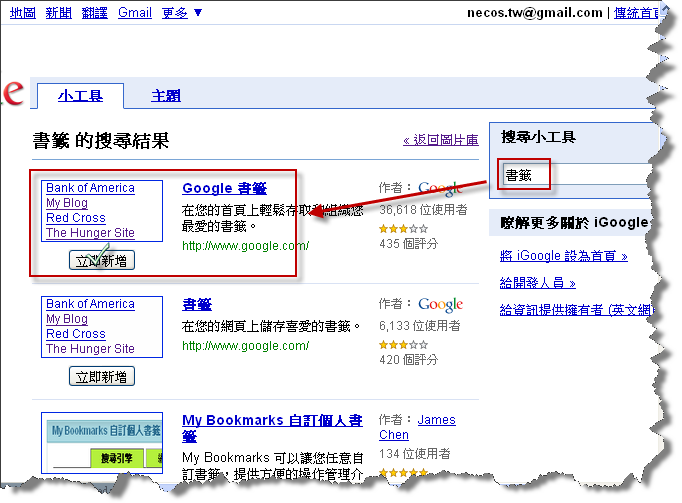Click the star rating above 420 個評分
Image resolution: width=682 pixels, height=503 pixels.
click(x=403, y=345)
